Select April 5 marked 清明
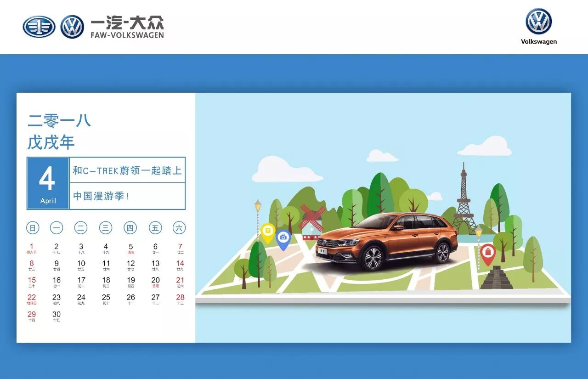 tap(131, 248)
